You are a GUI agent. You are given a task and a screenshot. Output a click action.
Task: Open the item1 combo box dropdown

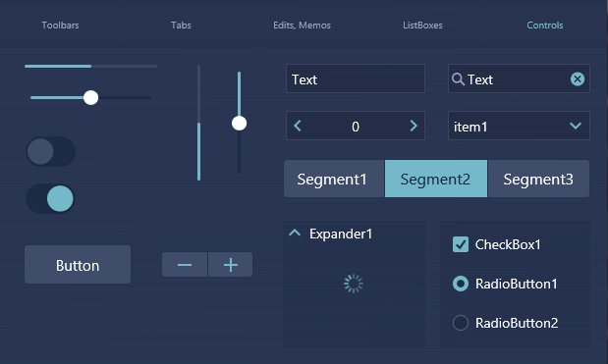point(519,126)
